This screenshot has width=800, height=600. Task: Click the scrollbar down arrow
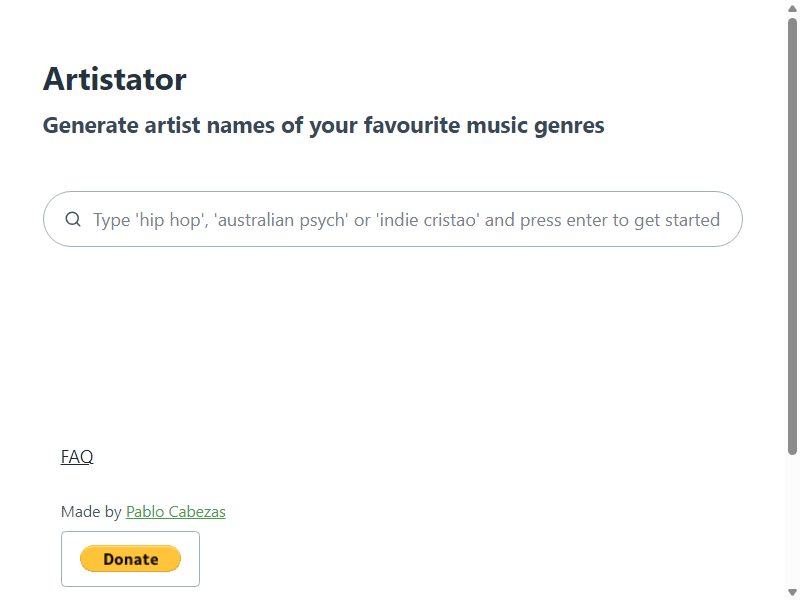tap(792, 592)
